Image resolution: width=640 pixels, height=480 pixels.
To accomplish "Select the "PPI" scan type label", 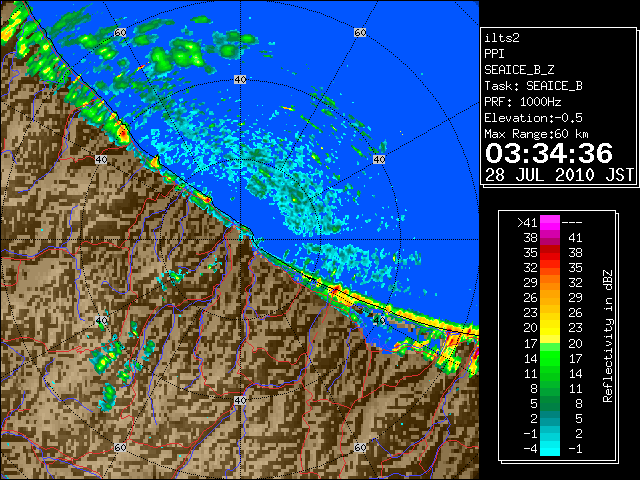I will coord(494,54).
